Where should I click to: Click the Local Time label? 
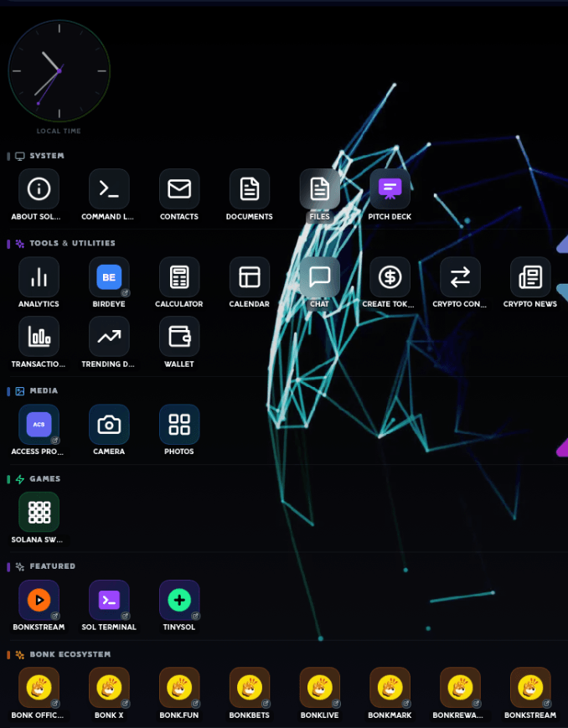click(59, 131)
